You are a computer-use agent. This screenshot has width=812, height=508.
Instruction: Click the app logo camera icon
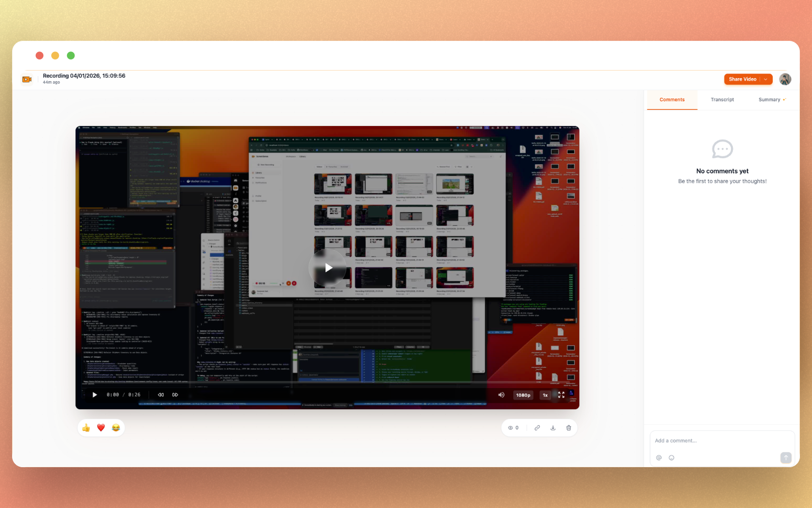27,79
